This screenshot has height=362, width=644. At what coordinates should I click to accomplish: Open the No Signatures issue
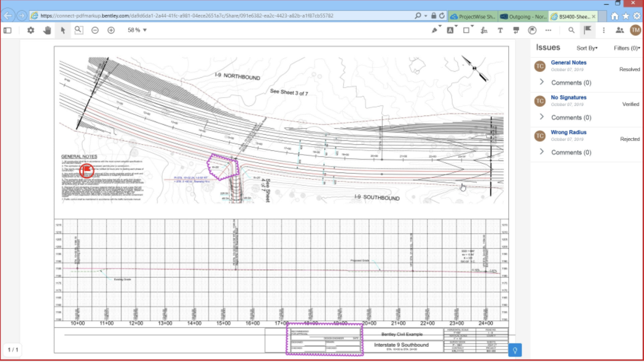(x=568, y=97)
